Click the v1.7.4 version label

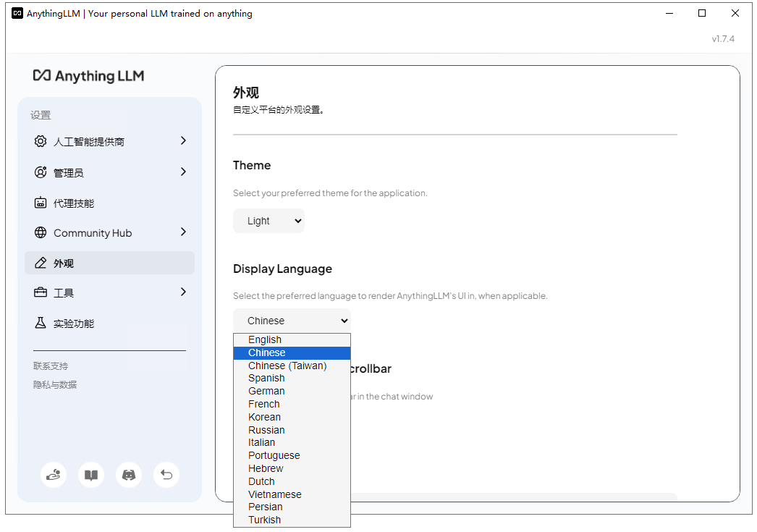coord(723,39)
